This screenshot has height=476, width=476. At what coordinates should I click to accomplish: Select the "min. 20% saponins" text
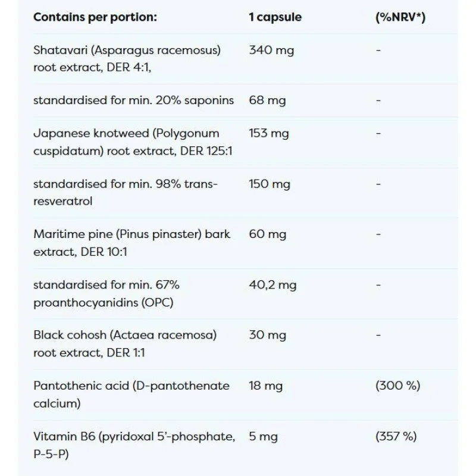(x=133, y=101)
